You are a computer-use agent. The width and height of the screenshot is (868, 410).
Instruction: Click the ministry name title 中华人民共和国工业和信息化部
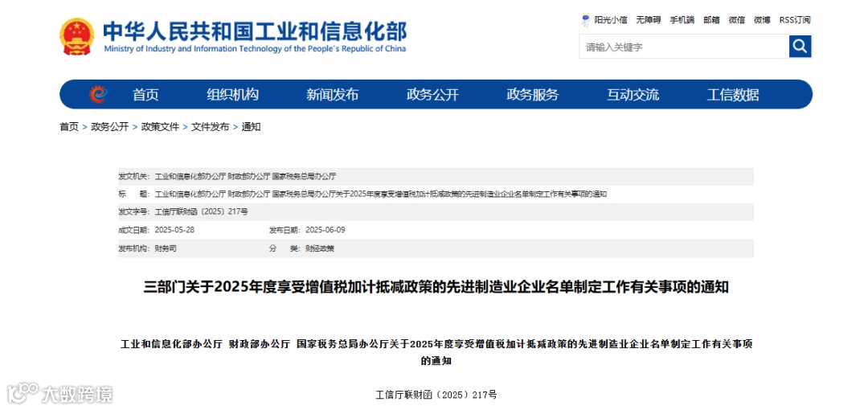tap(255, 31)
